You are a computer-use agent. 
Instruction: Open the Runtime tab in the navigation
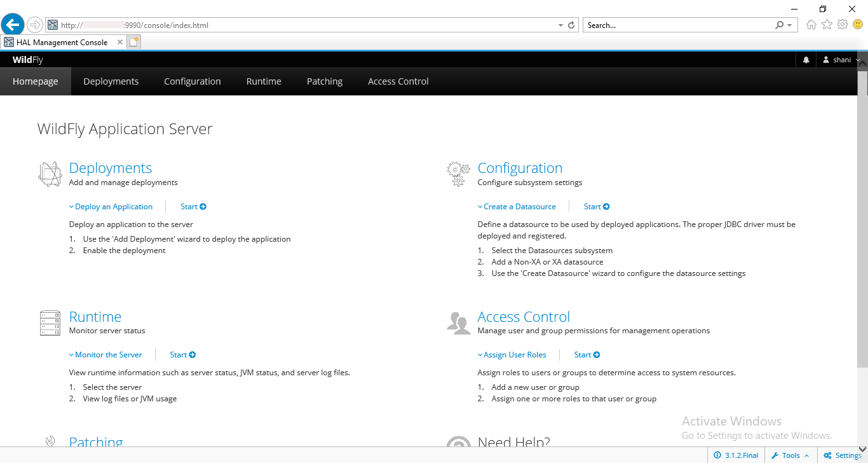point(264,81)
